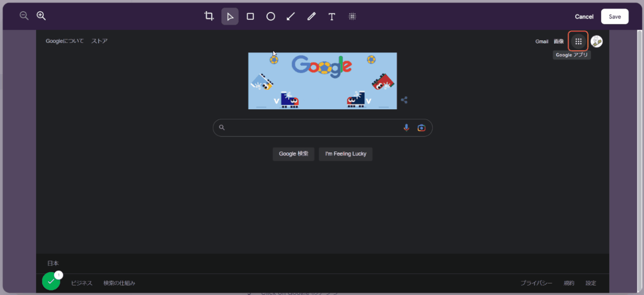644x295 pixels.
Task: Cancel the screenshot editing
Action: (584, 17)
